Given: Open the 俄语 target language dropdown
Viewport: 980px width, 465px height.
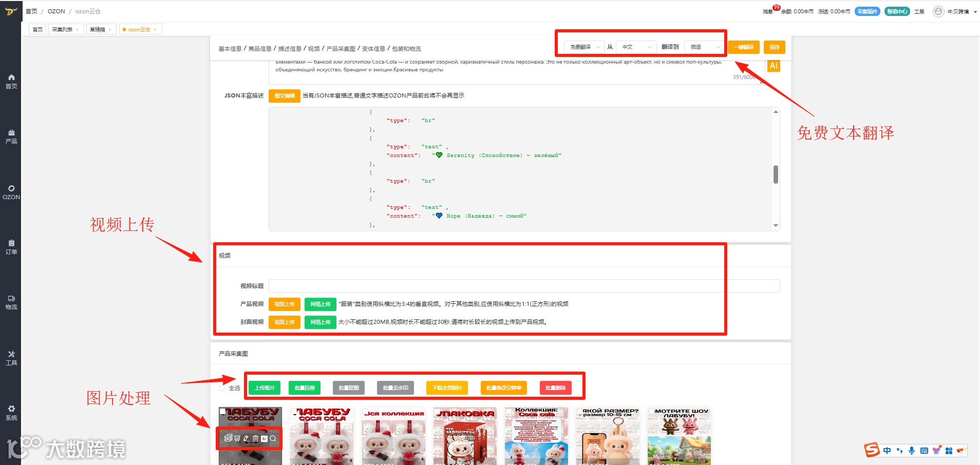Looking at the screenshot, I should pos(705,47).
